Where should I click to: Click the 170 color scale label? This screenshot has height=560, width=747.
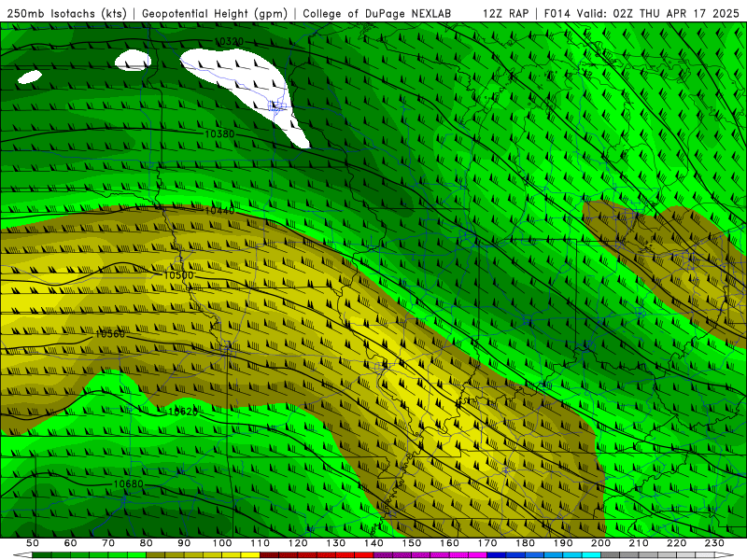pos(487,543)
